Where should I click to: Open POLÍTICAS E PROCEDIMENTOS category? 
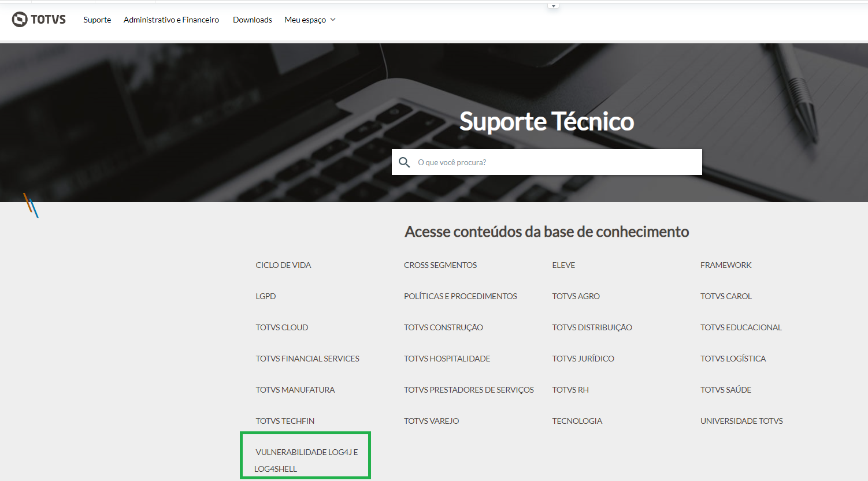click(461, 296)
